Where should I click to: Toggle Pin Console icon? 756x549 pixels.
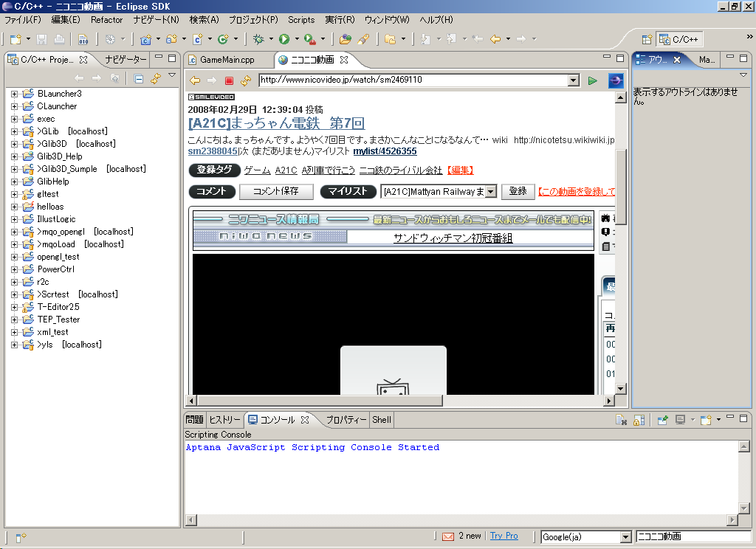[663, 421]
